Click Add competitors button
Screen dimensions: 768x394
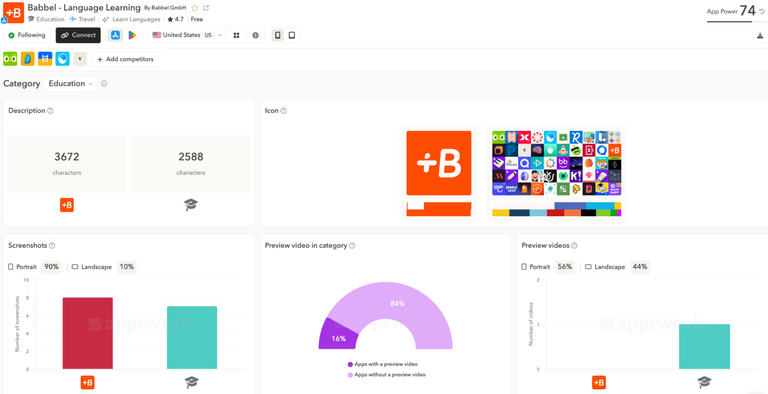[x=125, y=59]
